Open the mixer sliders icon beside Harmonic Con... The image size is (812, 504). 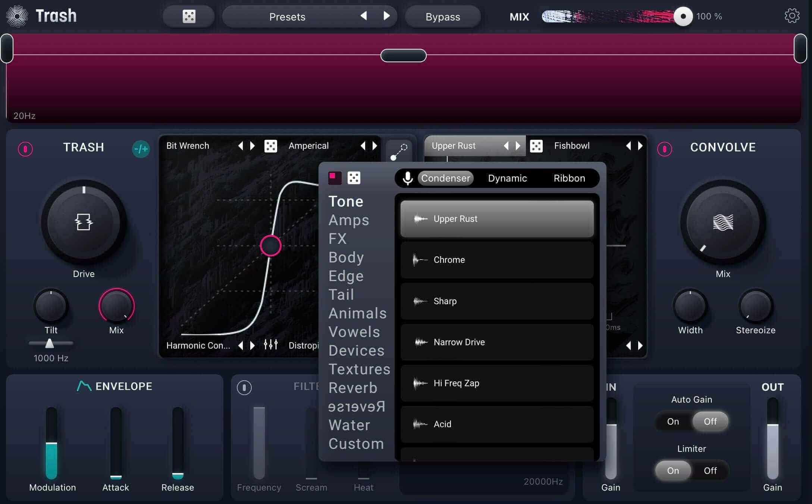pyautogui.click(x=271, y=345)
